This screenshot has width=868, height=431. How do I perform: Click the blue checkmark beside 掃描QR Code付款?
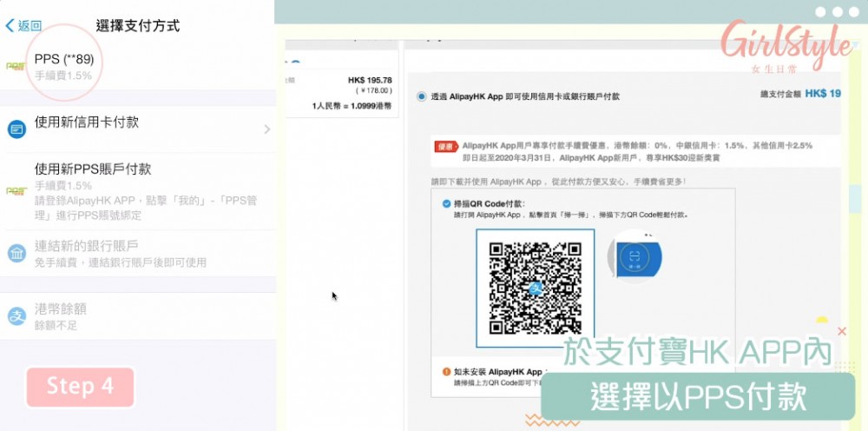point(444,203)
